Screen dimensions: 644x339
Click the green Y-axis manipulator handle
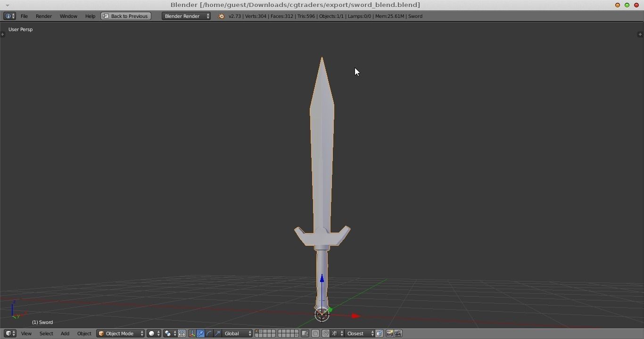point(330,310)
